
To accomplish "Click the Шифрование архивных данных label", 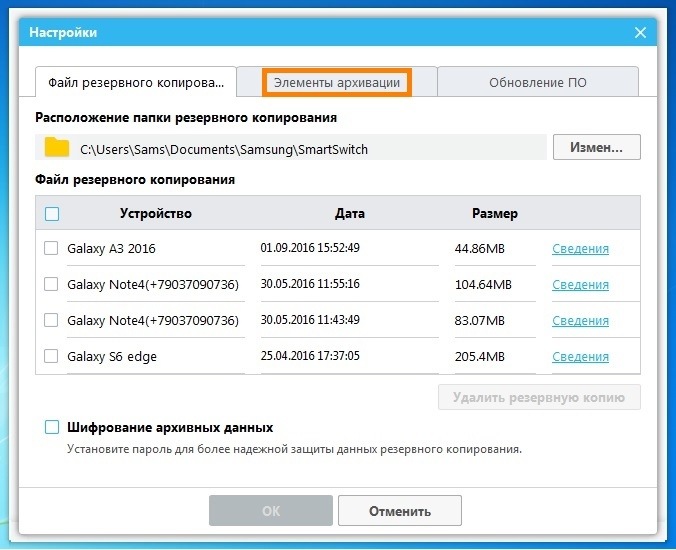I will 170,427.
